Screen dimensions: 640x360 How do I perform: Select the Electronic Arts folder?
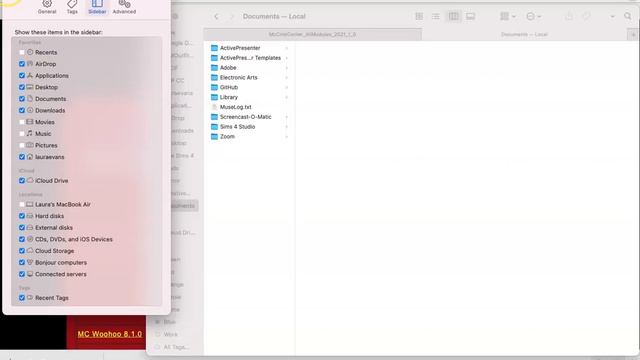(x=238, y=77)
